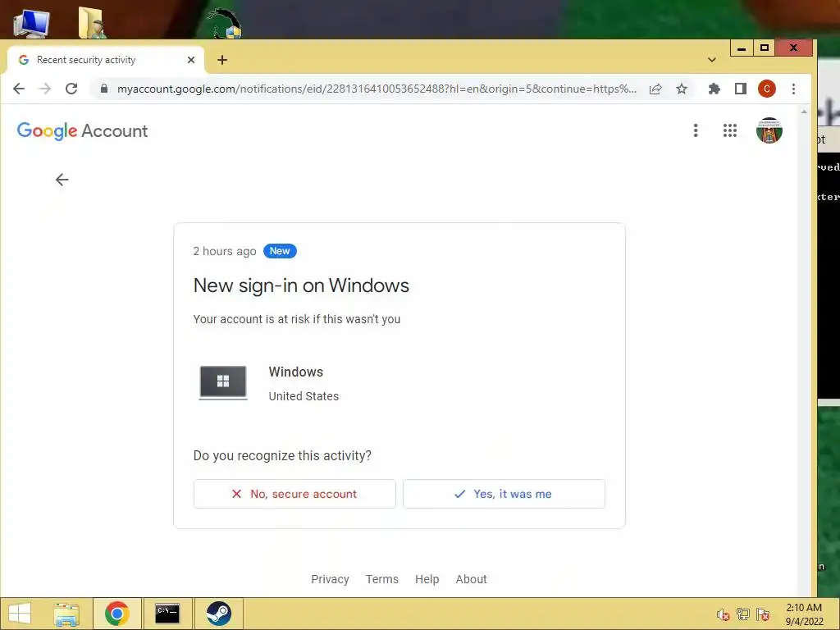Maximize the Chrome window
840x630 pixels.
pos(765,48)
